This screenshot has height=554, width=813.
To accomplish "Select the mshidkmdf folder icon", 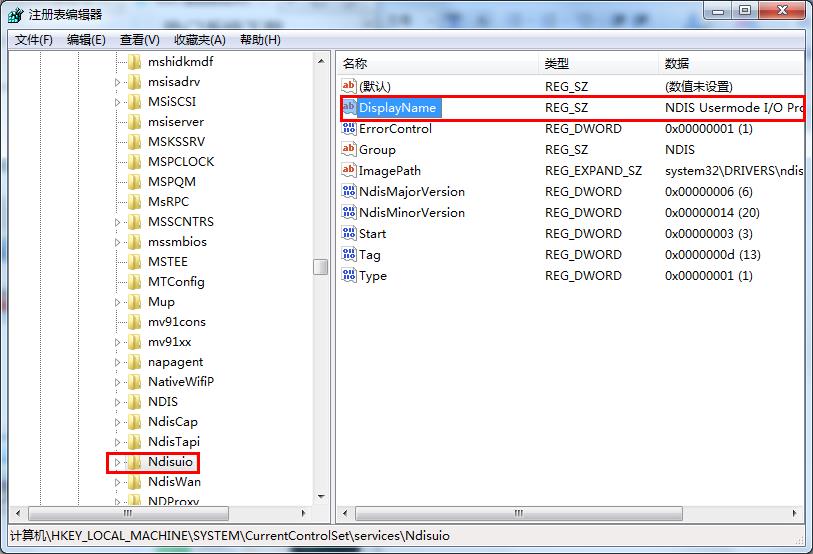I will click(x=134, y=62).
